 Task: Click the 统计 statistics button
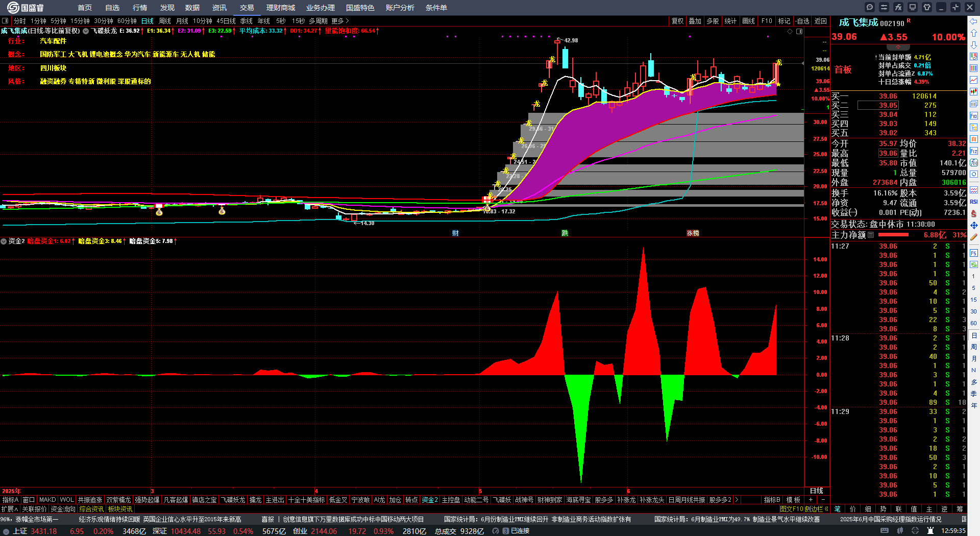(731, 21)
